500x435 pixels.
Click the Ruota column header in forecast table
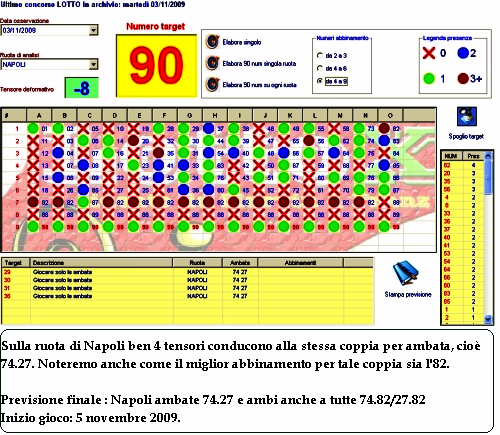pyautogui.click(x=197, y=263)
